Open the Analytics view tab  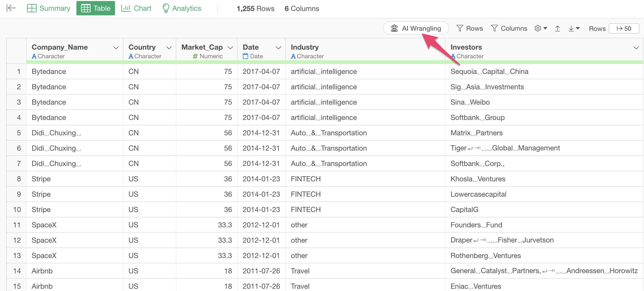click(182, 8)
